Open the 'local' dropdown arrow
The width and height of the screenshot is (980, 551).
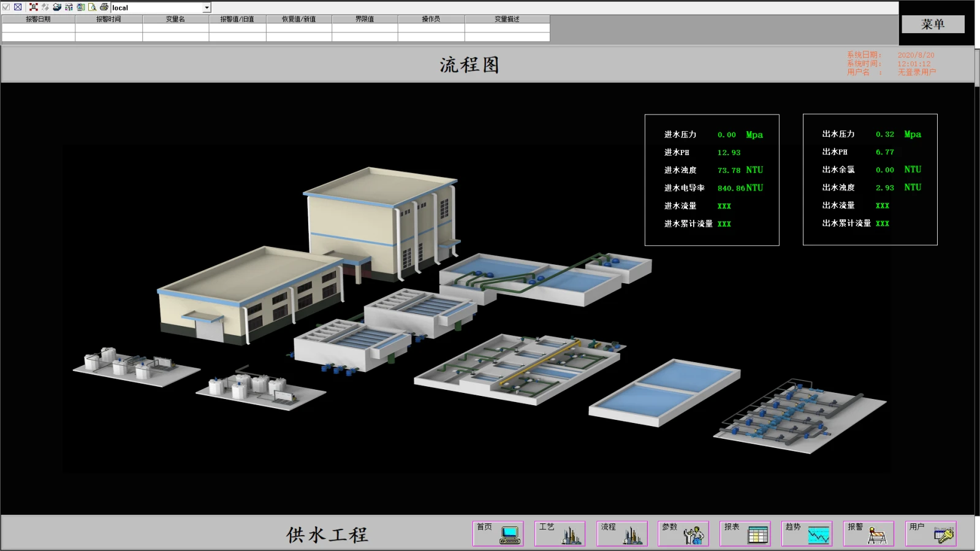coord(207,8)
